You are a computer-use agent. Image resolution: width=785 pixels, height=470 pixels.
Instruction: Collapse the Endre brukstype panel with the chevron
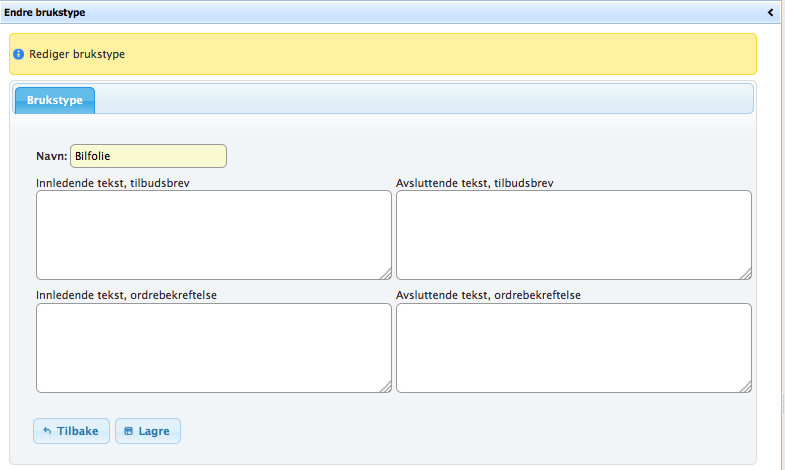[770, 13]
